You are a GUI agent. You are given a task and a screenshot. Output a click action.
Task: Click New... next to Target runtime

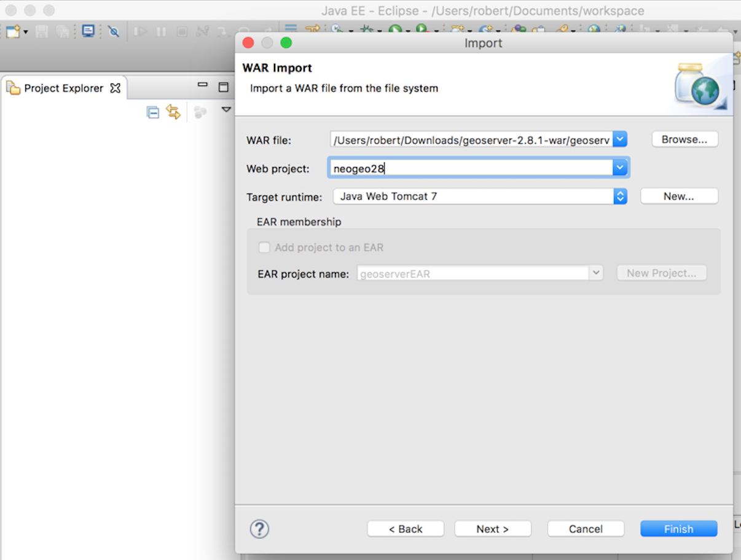pos(679,196)
